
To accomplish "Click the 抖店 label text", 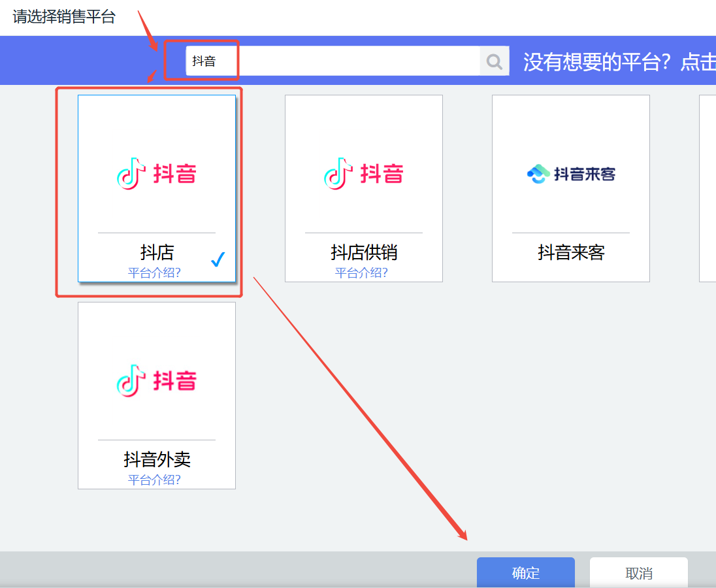I will tap(157, 252).
